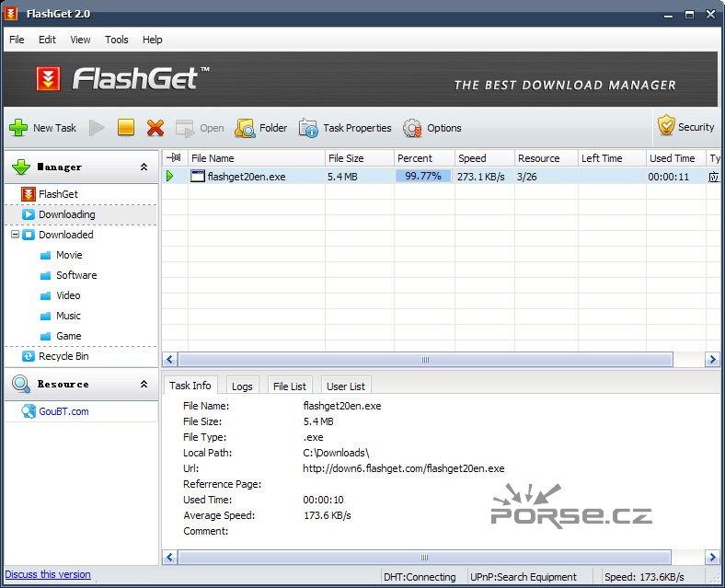Collapse the Resource panel with its chevron
Viewport: 725px width, 588px height.
144,384
